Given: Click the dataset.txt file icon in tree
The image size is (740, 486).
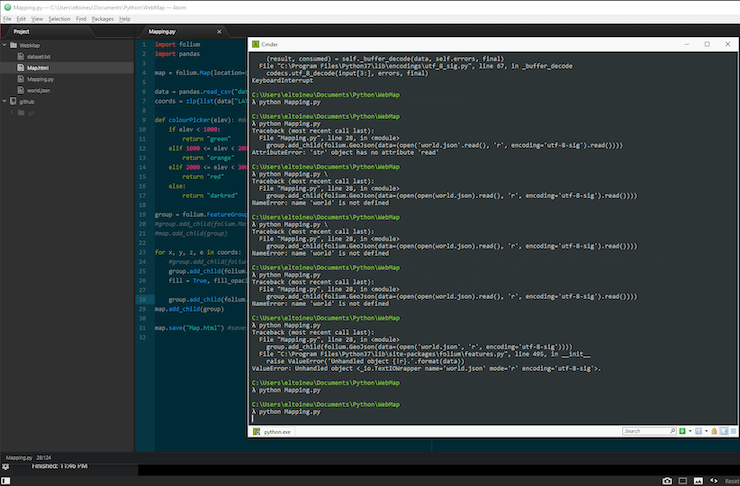Looking at the screenshot, I should pos(22,56).
